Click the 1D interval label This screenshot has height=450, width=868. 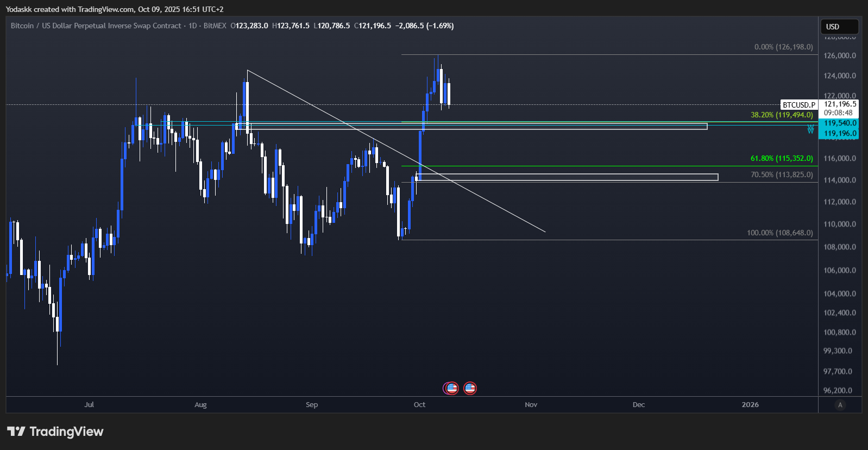pos(193,26)
